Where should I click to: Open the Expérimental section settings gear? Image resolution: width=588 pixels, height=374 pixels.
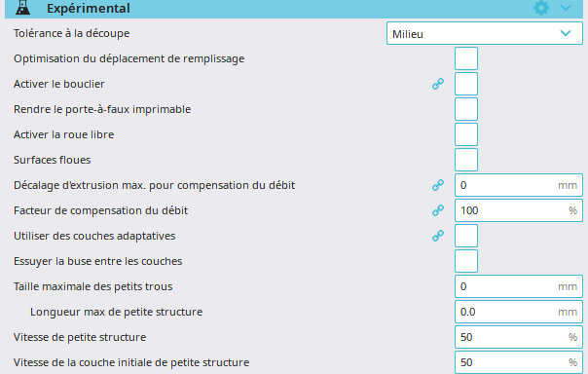pos(541,8)
